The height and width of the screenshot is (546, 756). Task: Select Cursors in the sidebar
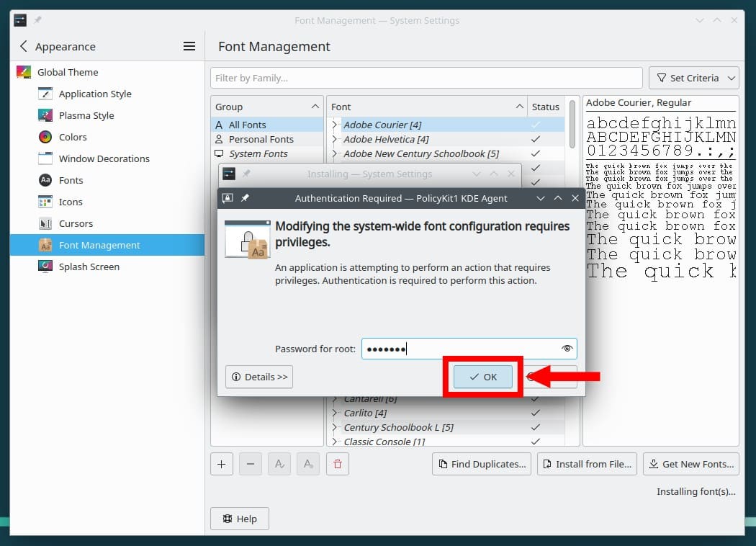click(x=75, y=223)
